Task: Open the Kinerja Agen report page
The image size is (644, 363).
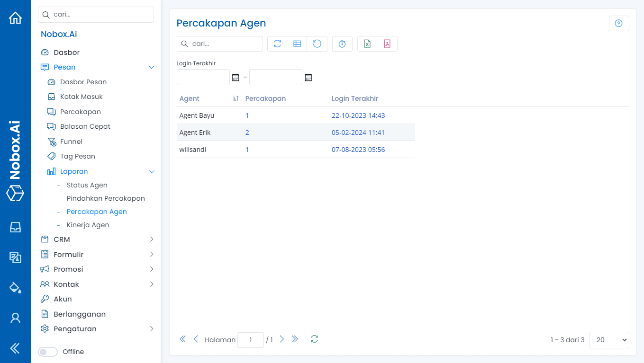Action: point(88,224)
